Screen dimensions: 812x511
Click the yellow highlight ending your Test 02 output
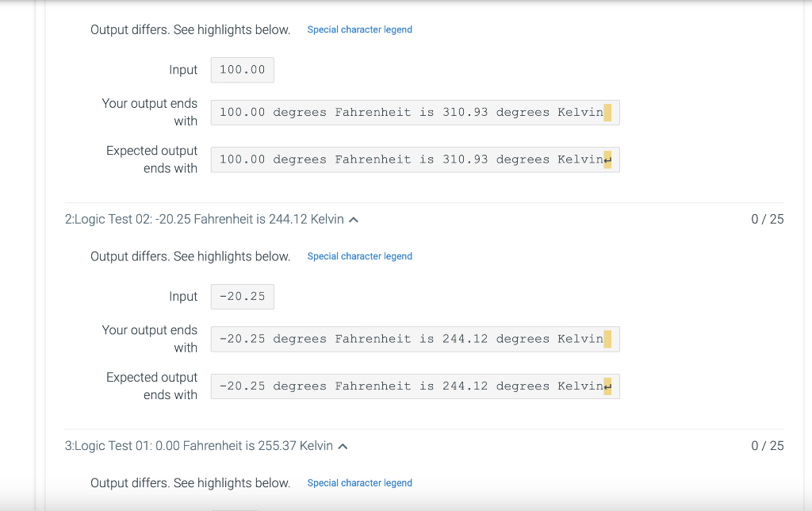coord(608,339)
